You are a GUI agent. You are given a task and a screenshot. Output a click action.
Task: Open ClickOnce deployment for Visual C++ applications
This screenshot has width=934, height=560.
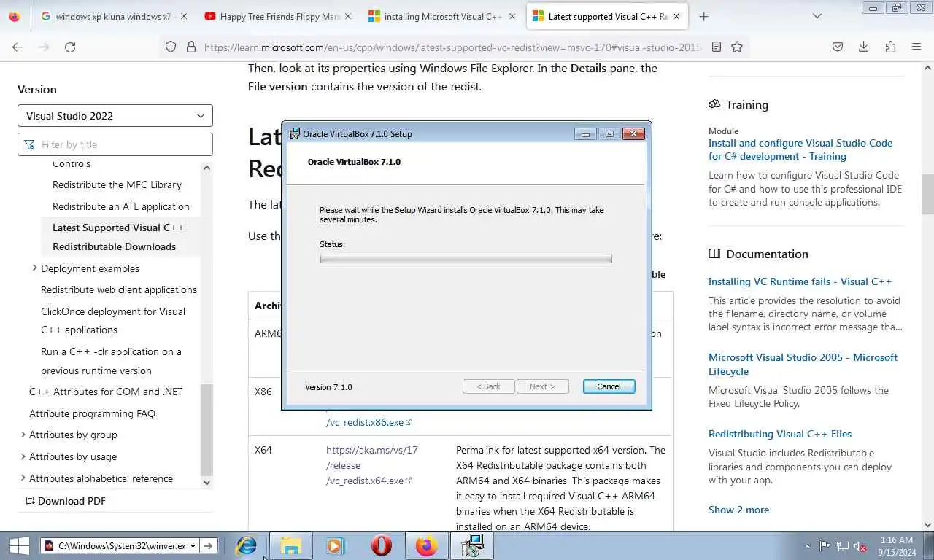(x=113, y=320)
